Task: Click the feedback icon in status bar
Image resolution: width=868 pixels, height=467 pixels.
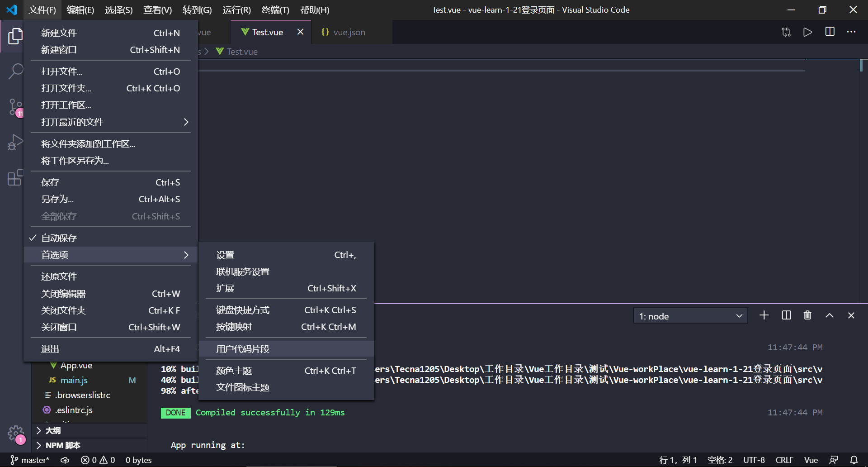Action: [x=834, y=460]
